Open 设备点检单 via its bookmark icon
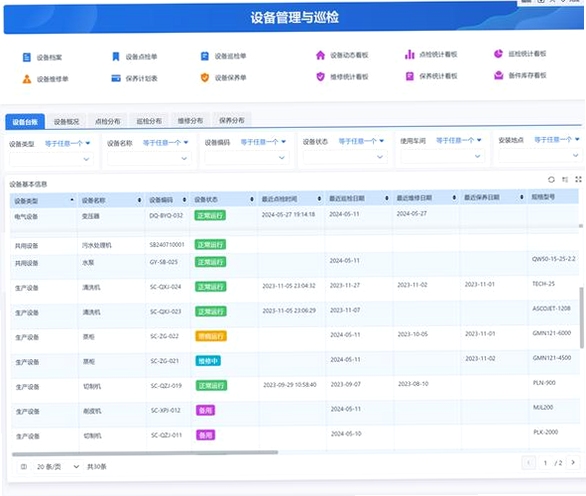 (x=116, y=57)
